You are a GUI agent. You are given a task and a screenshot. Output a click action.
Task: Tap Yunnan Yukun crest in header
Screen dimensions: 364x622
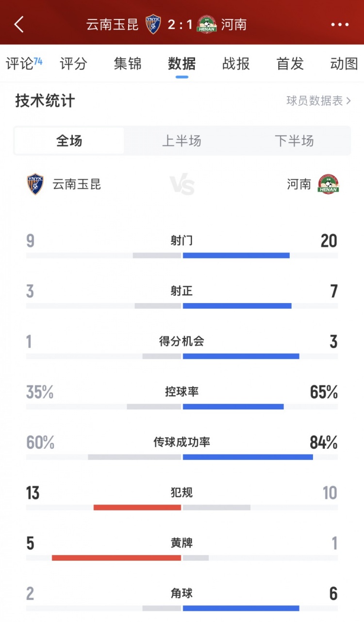tap(153, 24)
